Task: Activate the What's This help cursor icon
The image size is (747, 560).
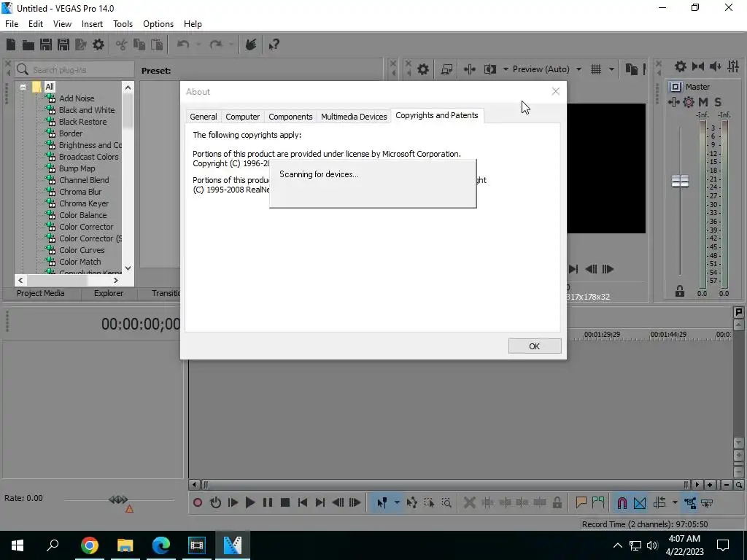Action: [274, 44]
